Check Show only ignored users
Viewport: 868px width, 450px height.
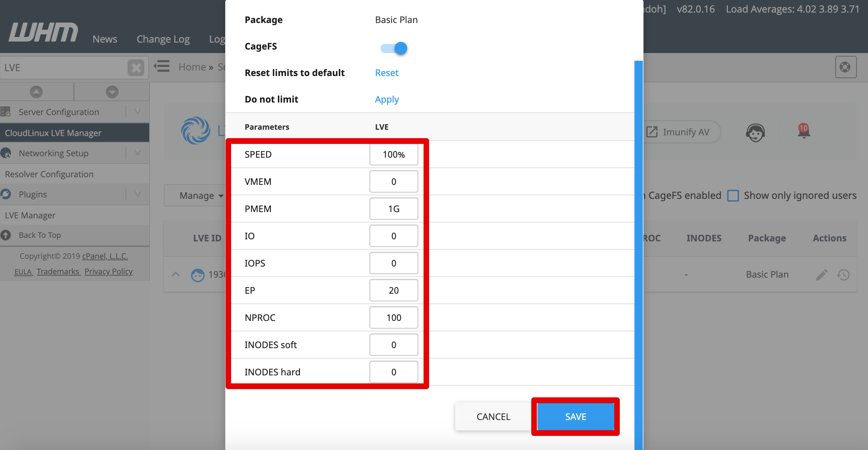tap(733, 196)
